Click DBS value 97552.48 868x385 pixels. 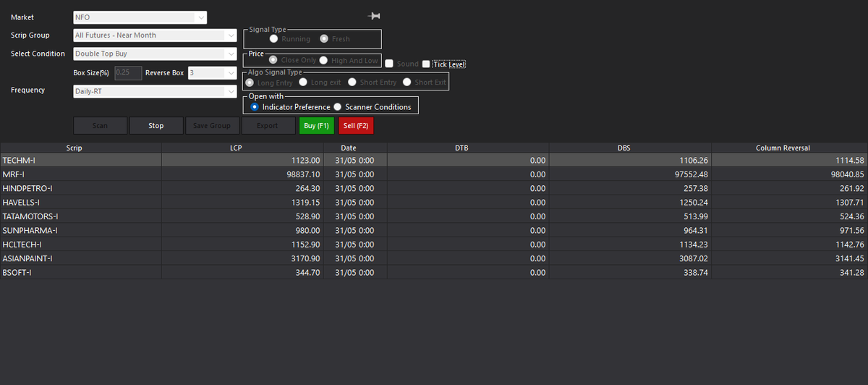(692, 174)
